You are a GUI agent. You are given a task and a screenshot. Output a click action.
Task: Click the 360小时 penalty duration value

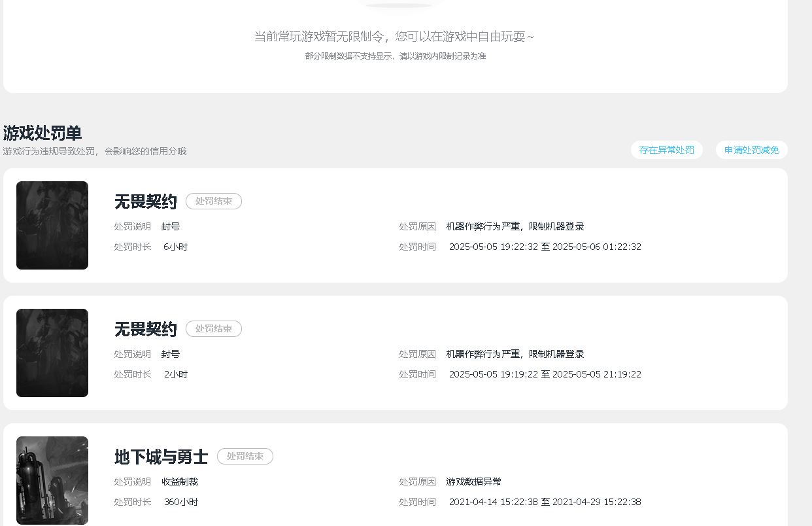coord(181,502)
